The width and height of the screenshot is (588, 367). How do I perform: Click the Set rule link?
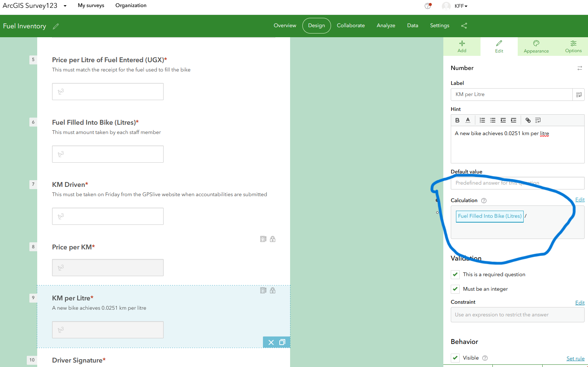575,359
